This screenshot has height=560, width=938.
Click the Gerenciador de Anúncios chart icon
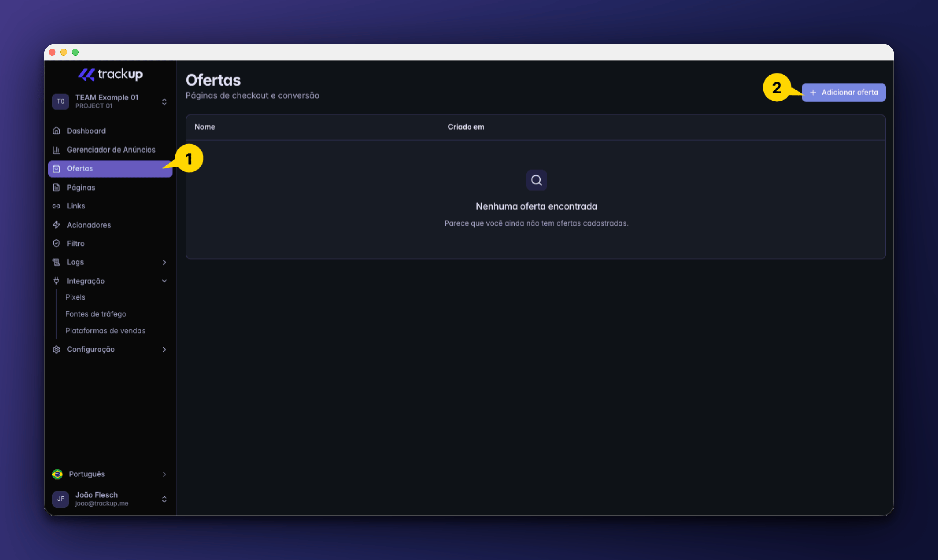click(x=56, y=150)
